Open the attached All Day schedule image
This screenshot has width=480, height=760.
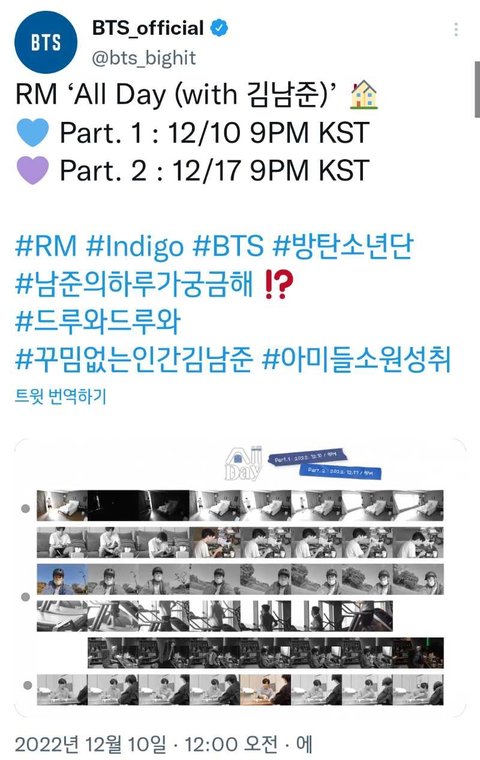click(x=240, y=577)
